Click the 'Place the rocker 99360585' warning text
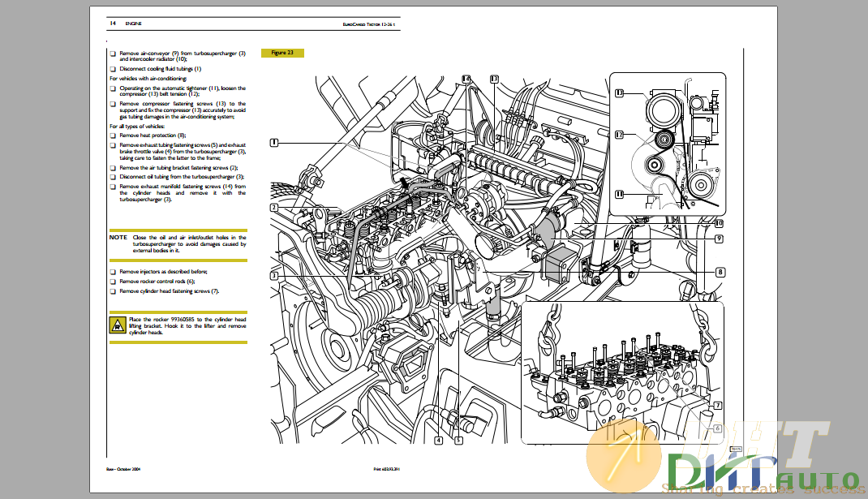The image size is (868, 499). coord(187,326)
